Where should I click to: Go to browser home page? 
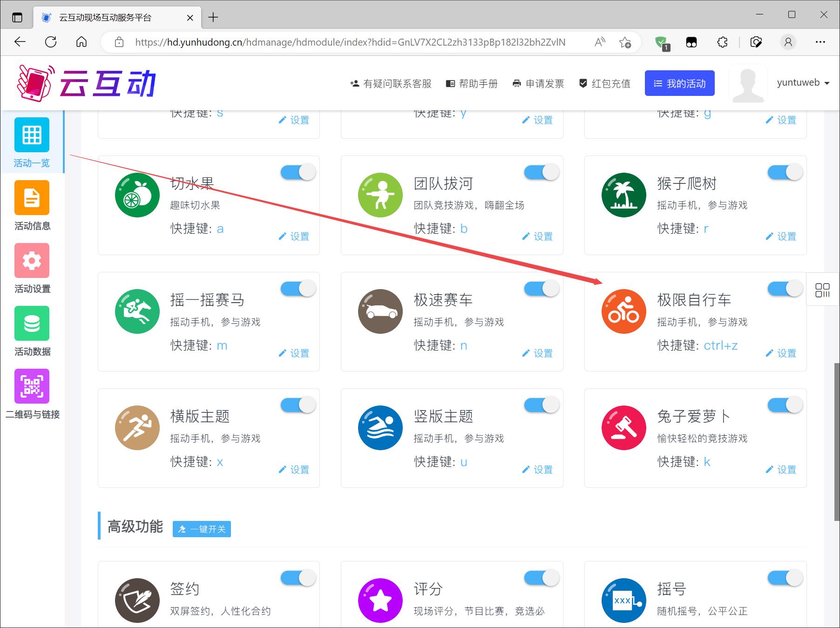81,42
